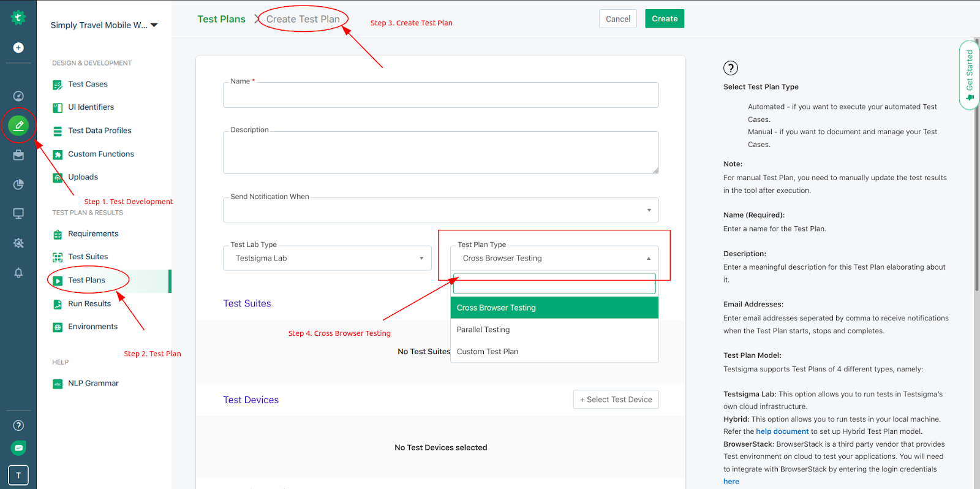980x489 pixels.
Task: Click the 'Test Devices' section heading
Action: 251,400
